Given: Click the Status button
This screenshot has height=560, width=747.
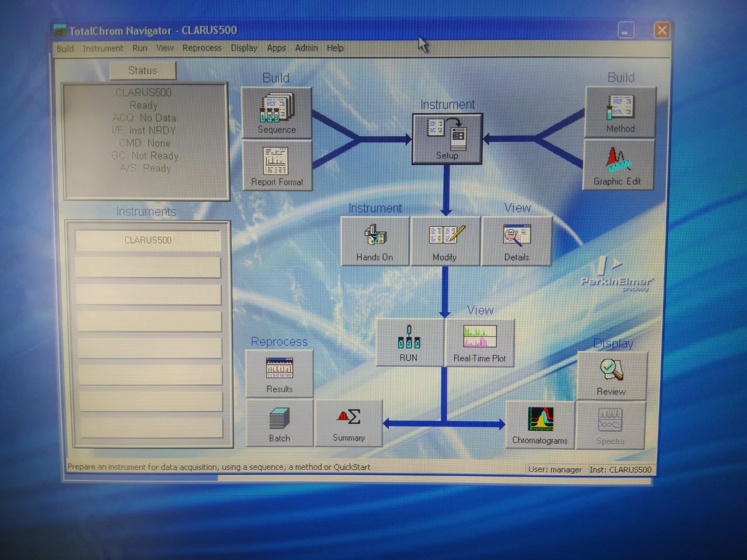Looking at the screenshot, I should [143, 70].
